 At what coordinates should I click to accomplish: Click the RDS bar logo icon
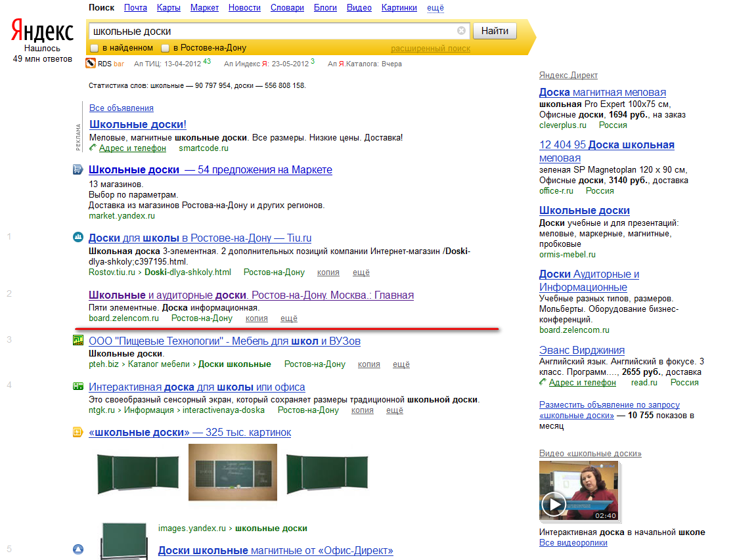[91, 63]
